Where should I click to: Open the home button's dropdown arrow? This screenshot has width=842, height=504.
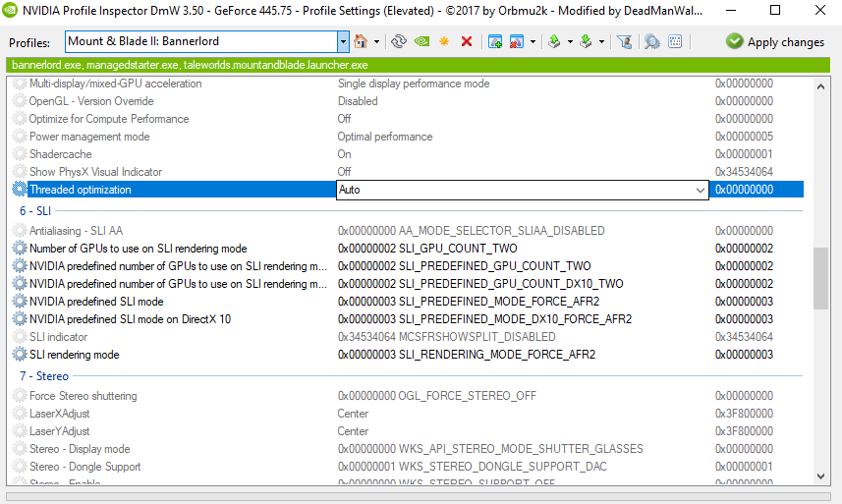pyautogui.click(x=376, y=42)
